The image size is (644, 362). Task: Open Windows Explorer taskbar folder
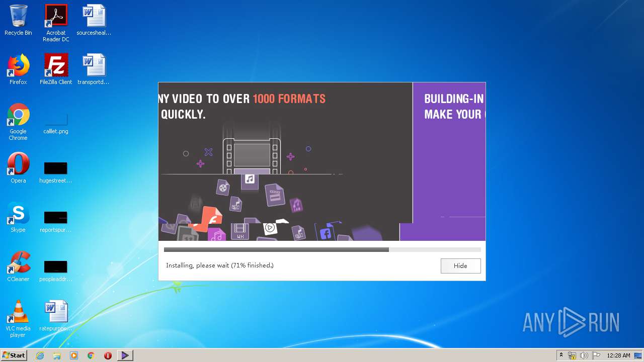(x=57, y=355)
